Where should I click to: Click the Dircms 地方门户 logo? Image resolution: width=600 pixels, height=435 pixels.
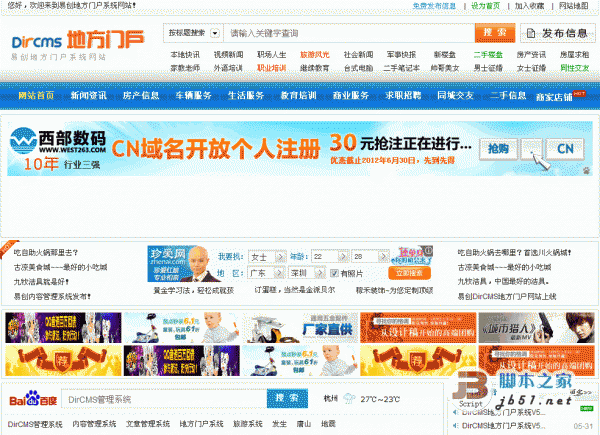pos(78,40)
